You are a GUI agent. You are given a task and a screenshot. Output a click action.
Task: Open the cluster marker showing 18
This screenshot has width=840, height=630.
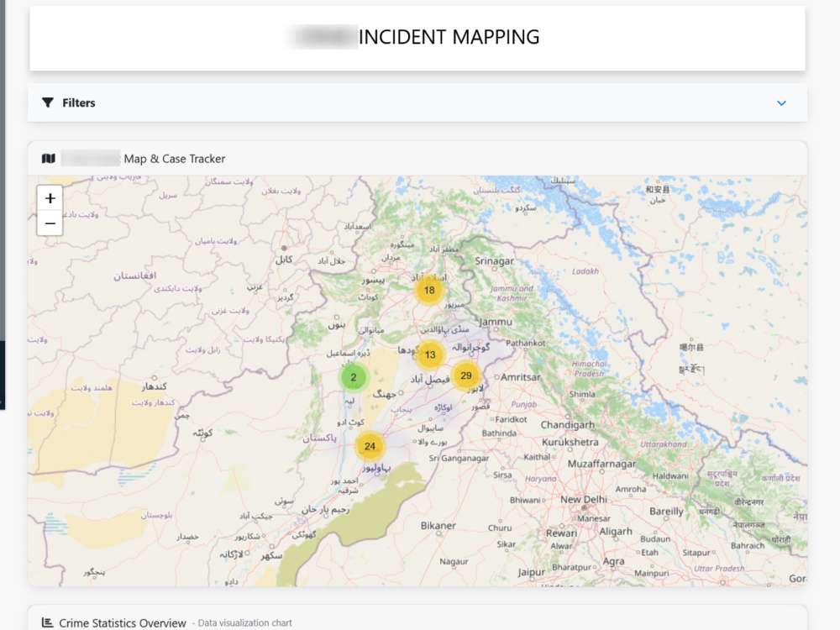(429, 291)
